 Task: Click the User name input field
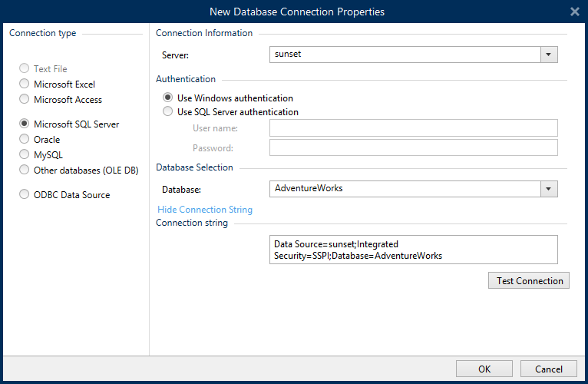pyautogui.click(x=413, y=127)
